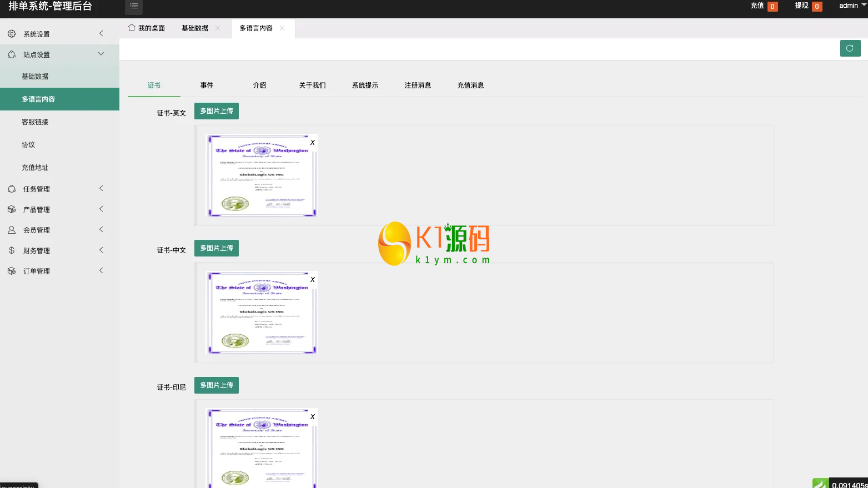This screenshot has width=868, height=488.
Task: Open 客服链接 in the sidebar
Action: [x=35, y=122]
